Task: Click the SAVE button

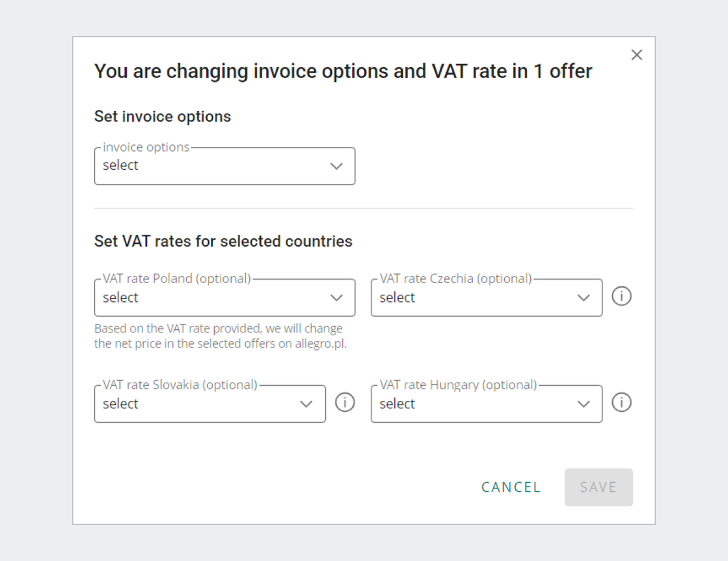Action: (x=598, y=487)
